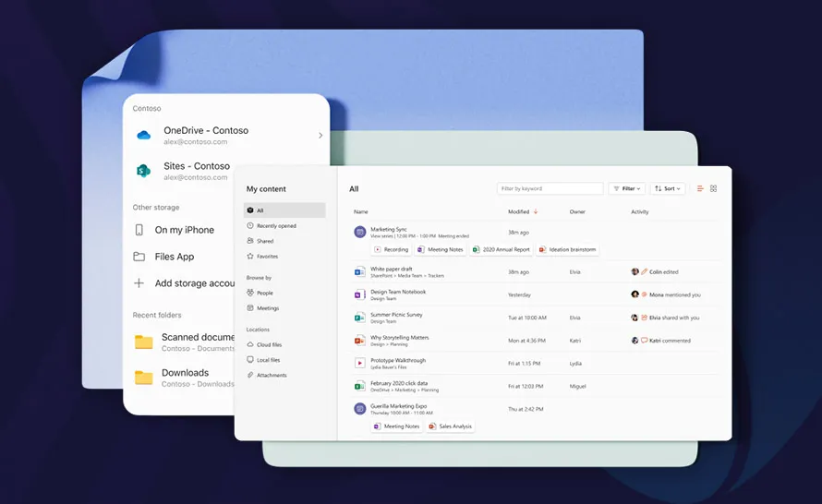Click the Marketing Sync meeting title
The width and height of the screenshot is (822, 504).
point(389,229)
